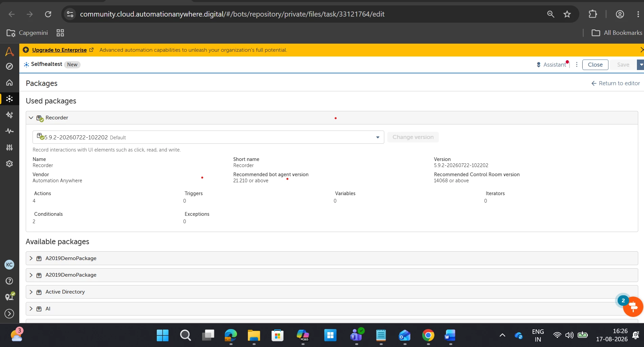Open the vertical three-dot more options menu
644x347 pixels.
click(577, 65)
